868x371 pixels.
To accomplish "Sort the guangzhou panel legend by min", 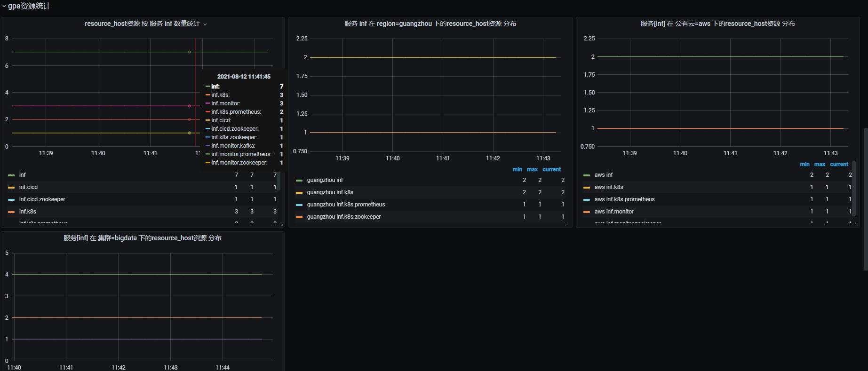I will [x=517, y=169].
